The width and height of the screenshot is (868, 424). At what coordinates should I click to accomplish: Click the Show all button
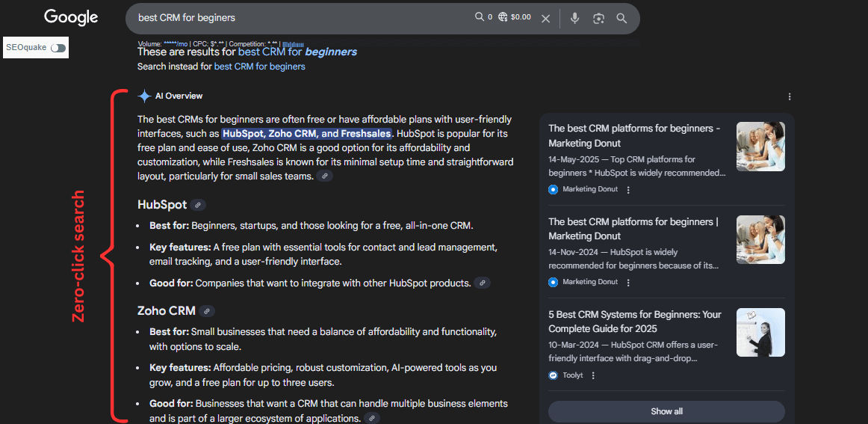click(x=666, y=411)
